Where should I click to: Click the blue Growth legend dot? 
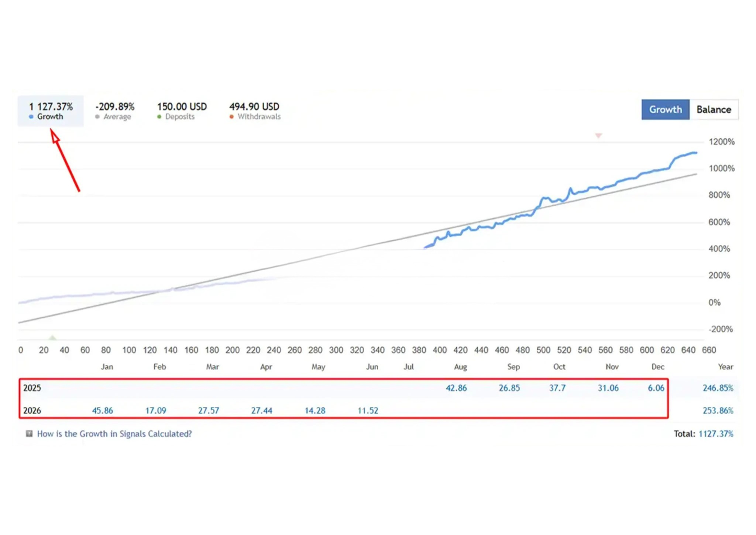pos(31,117)
